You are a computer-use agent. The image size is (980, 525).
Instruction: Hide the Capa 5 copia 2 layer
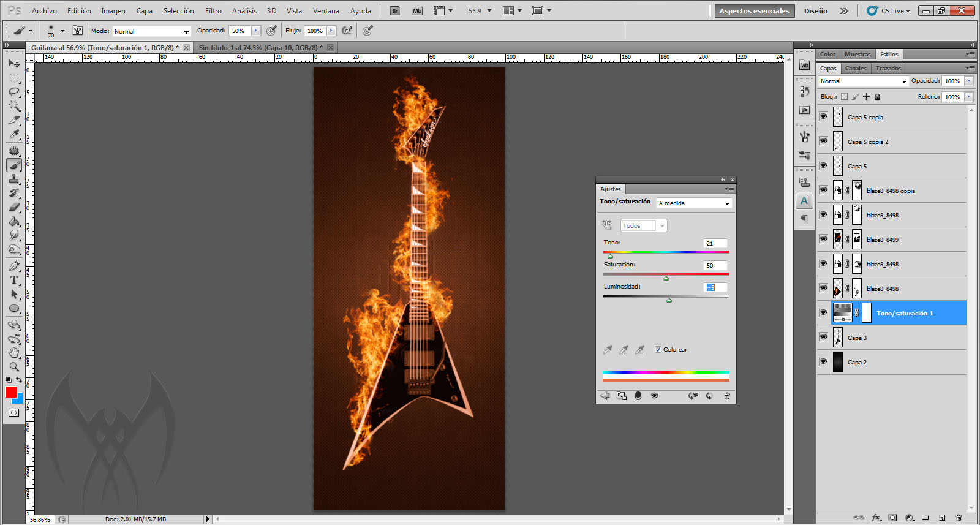823,141
